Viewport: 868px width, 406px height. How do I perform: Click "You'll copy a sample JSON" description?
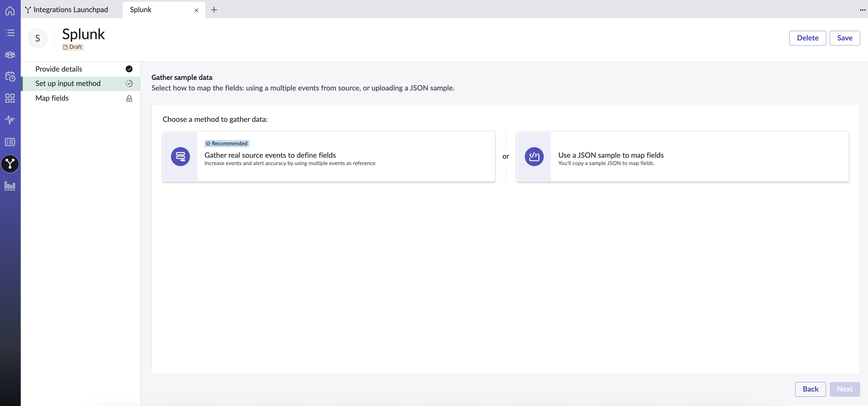606,163
